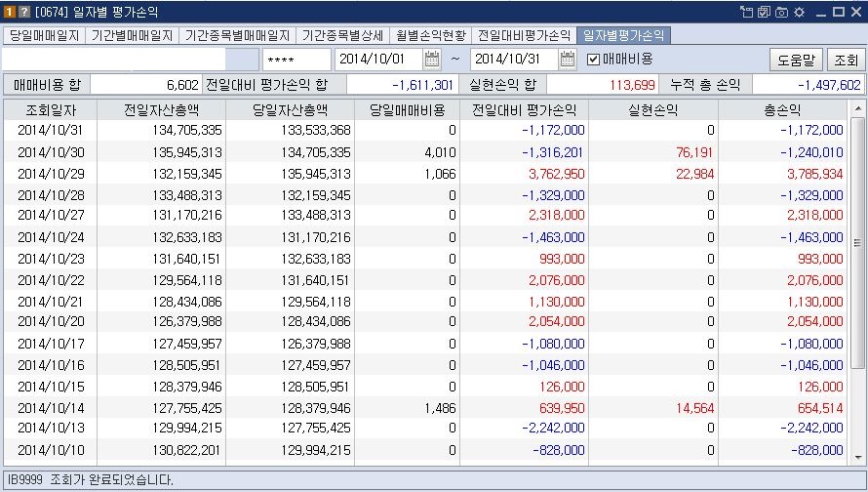Click the detach window icon with arrow
This screenshot has width=868, height=492.
click(x=747, y=12)
